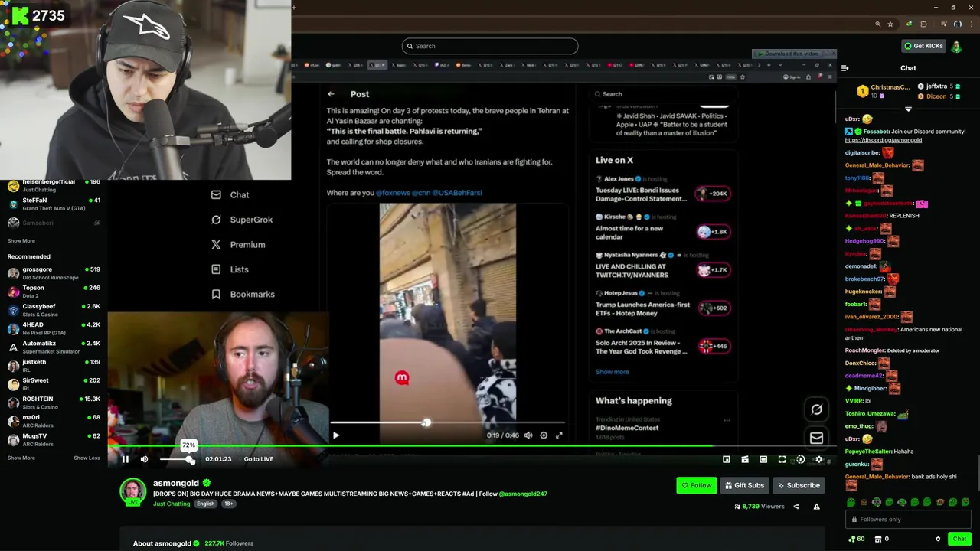Open the Automatikz recommended channel
Screen dimensions: 980x551
[54, 347]
